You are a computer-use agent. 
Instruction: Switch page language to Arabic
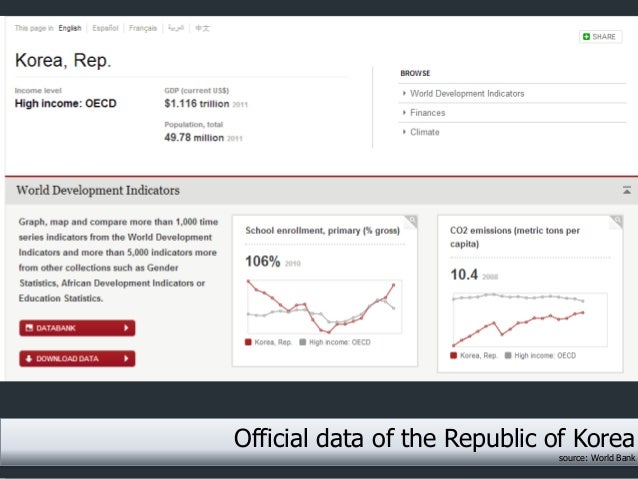pos(176,28)
